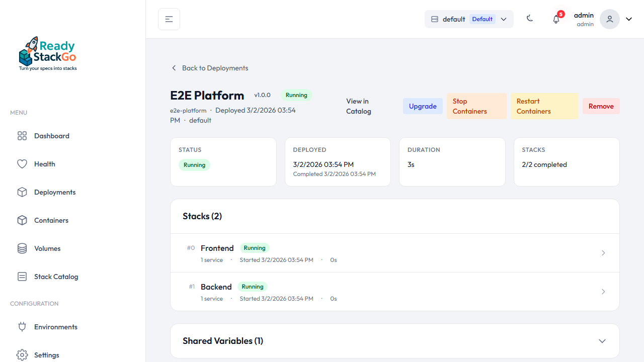
Task: Open the notifications bell icon
Action: (556, 19)
